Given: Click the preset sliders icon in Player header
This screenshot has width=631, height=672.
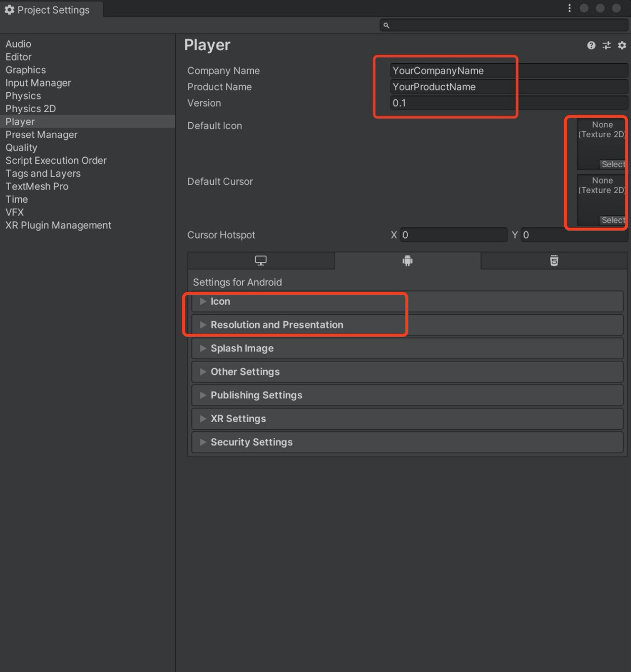Looking at the screenshot, I should [x=607, y=46].
